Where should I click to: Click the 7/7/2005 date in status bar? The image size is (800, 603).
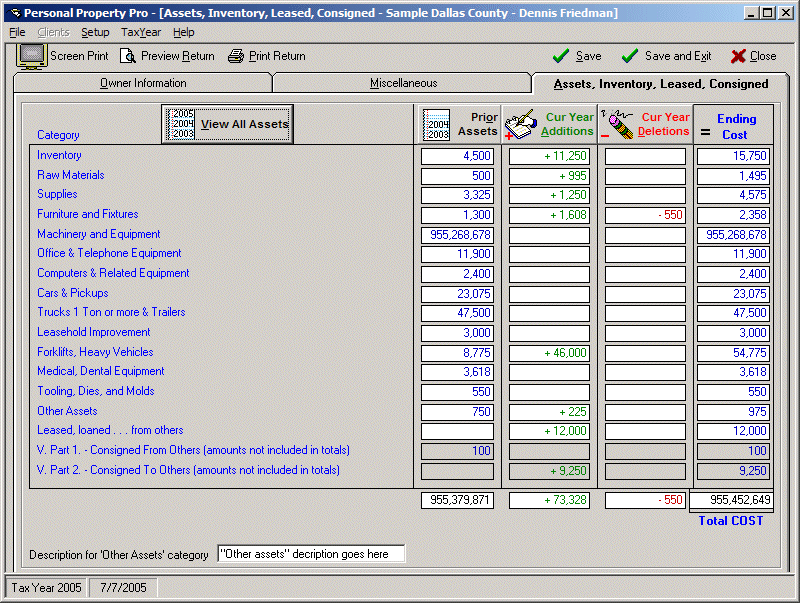123,588
